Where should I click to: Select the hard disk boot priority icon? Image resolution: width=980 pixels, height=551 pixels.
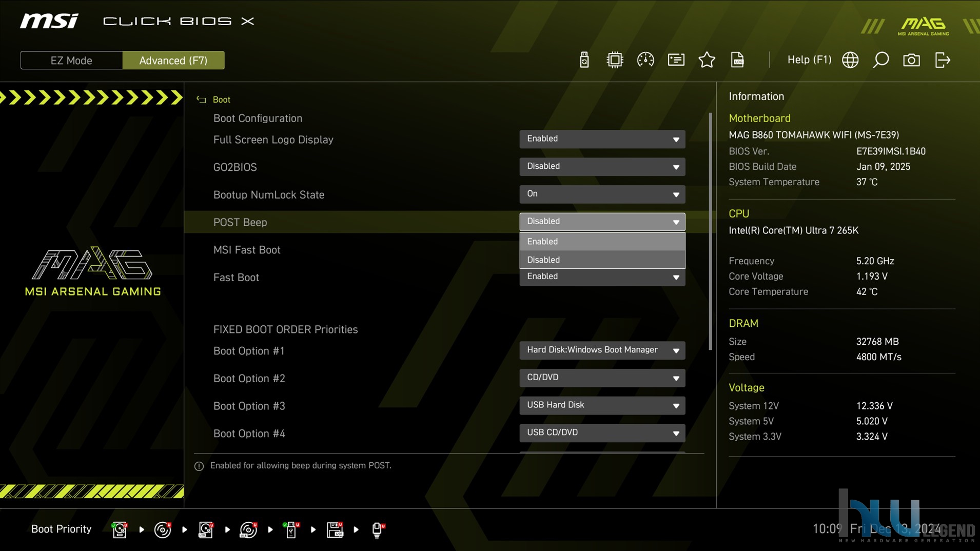[120, 529]
